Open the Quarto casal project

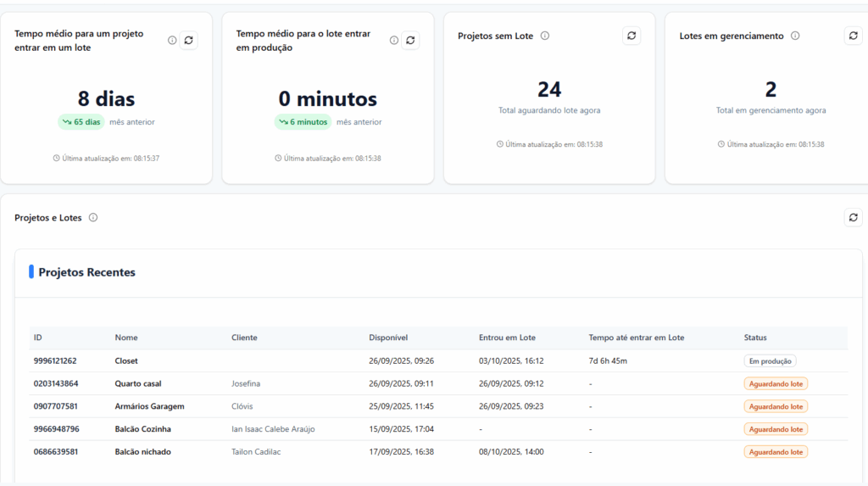[138, 383]
